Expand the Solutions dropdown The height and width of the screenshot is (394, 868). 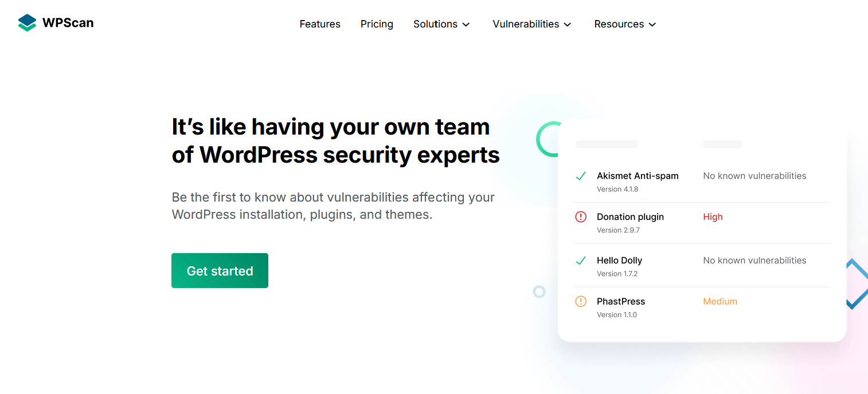pos(441,24)
